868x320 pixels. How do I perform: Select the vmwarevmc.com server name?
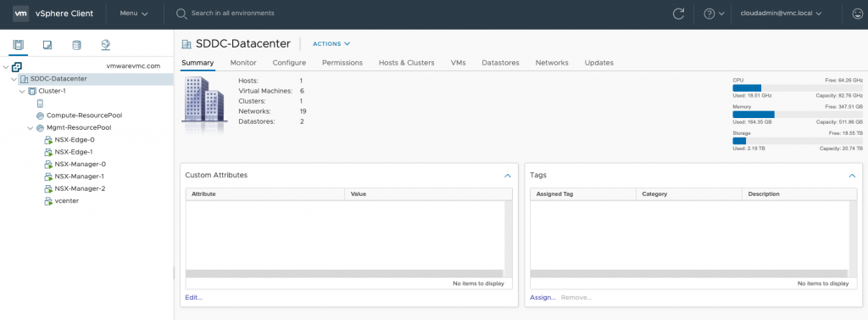coord(133,65)
